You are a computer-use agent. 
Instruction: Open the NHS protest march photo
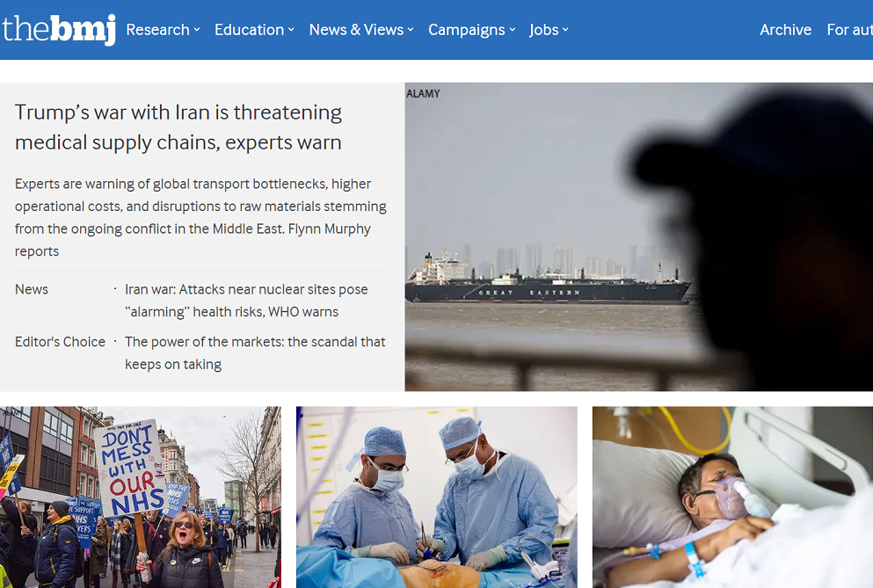(x=141, y=497)
